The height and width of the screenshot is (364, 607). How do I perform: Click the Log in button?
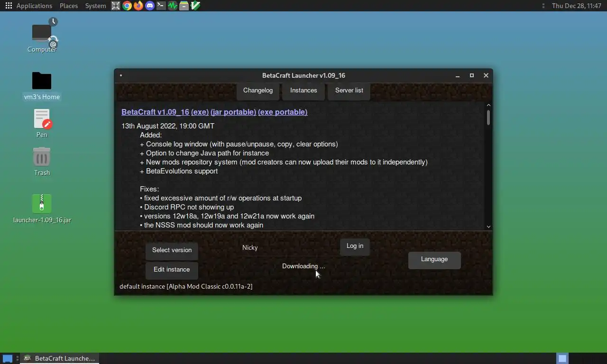[355, 246]
